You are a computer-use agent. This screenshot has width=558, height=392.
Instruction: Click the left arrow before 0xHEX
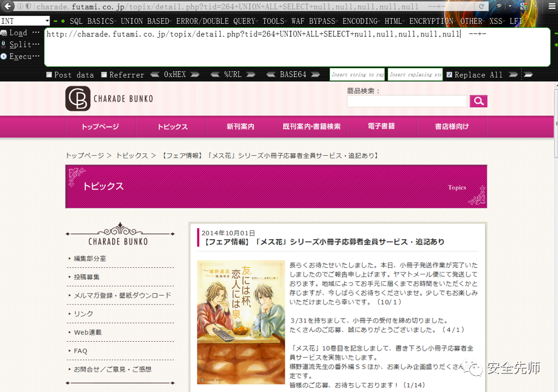(155, 75)
